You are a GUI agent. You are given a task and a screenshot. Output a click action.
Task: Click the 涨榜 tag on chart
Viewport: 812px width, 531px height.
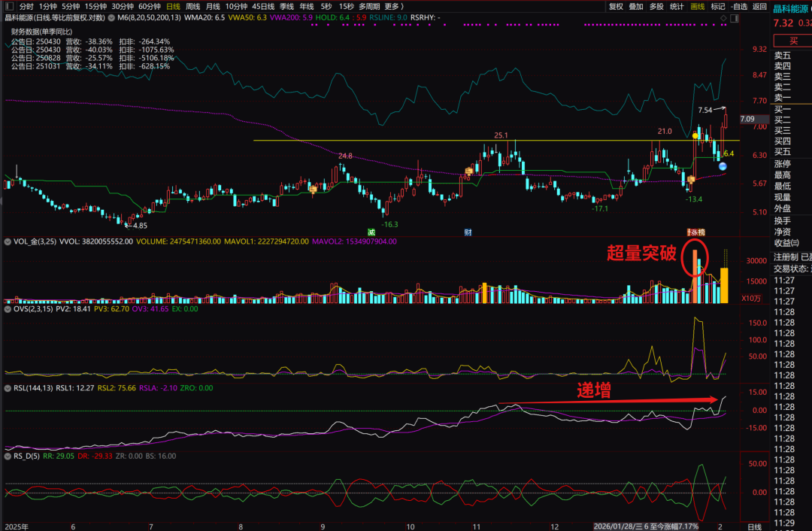point(696,232)
